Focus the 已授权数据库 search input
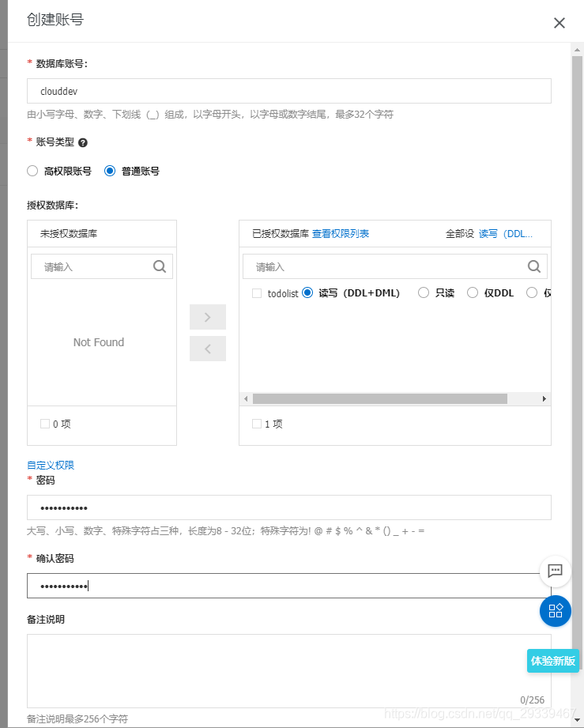Image resolution: width=584 pixels, height=728 pixels. 395,266
